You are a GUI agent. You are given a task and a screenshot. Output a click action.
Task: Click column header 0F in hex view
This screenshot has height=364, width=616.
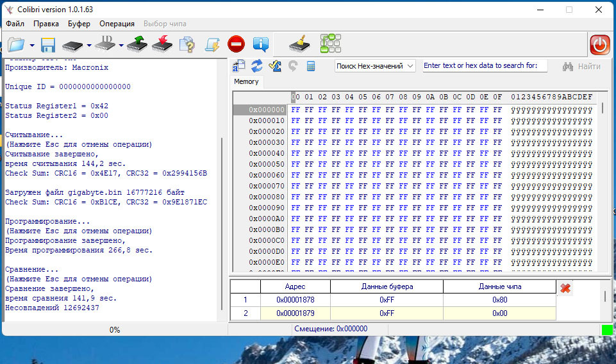(x=497, y=97)
